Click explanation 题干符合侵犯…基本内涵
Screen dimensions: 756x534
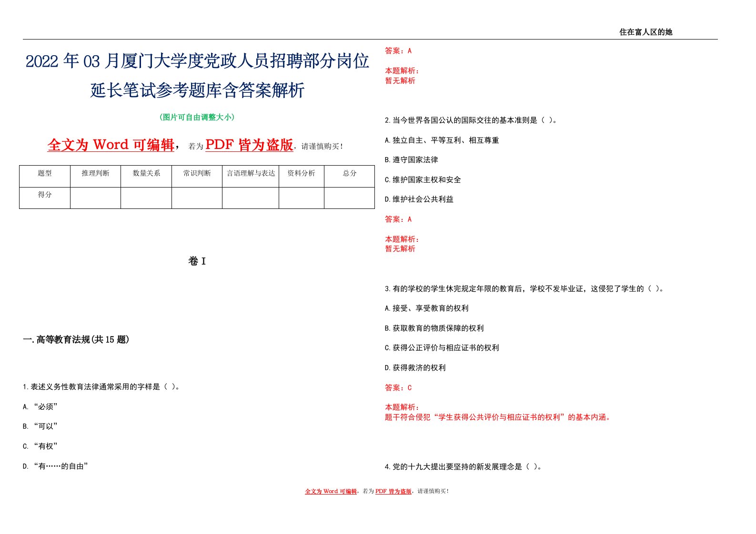498,417
